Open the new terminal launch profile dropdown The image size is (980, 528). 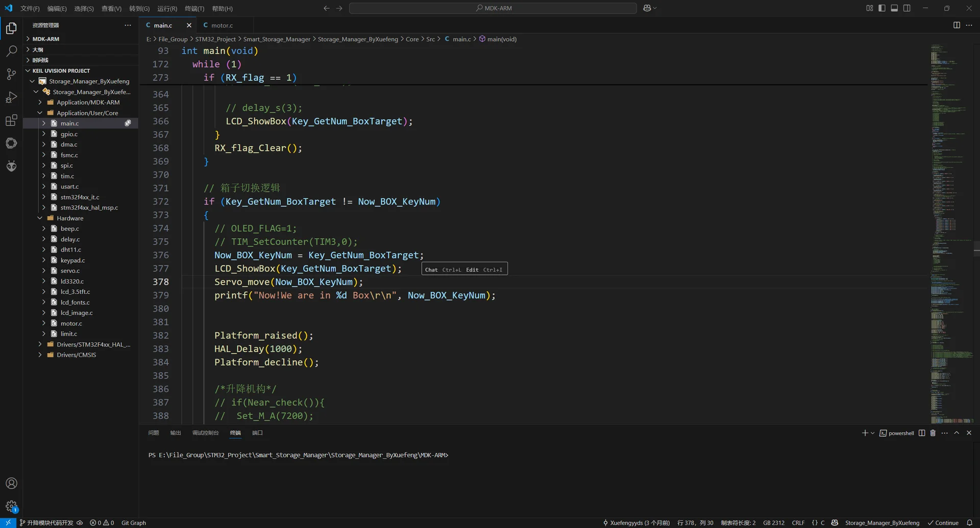(x=873, y=433)
